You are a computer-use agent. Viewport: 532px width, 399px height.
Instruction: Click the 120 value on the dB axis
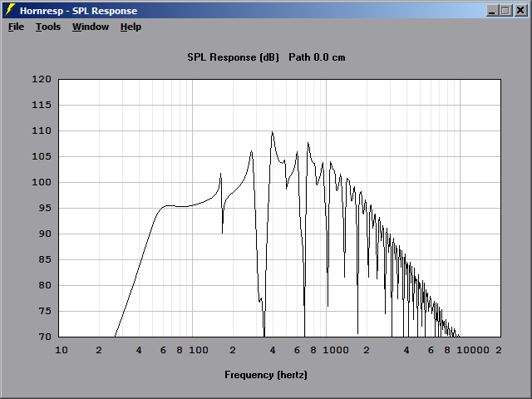[x=42, y=79]
